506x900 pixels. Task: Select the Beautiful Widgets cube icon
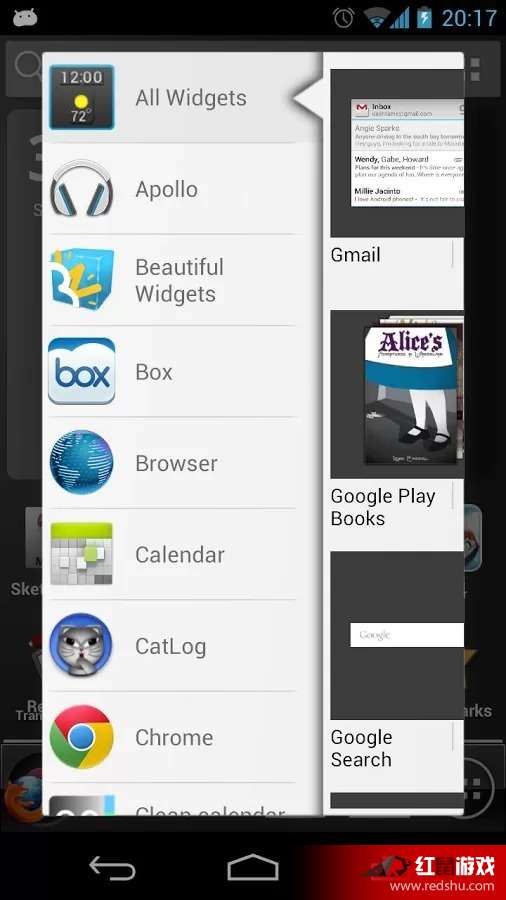[x=81, y=280]
